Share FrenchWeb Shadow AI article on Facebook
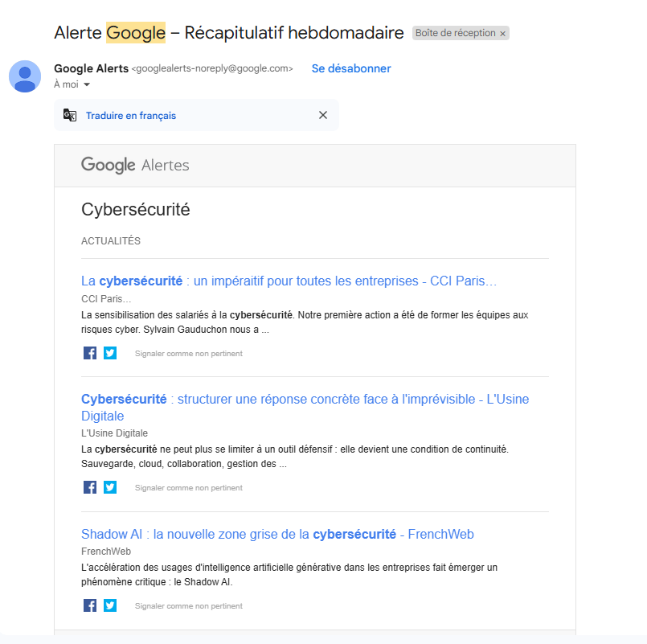Screen dimensions: 647x644 pos(90,605)
